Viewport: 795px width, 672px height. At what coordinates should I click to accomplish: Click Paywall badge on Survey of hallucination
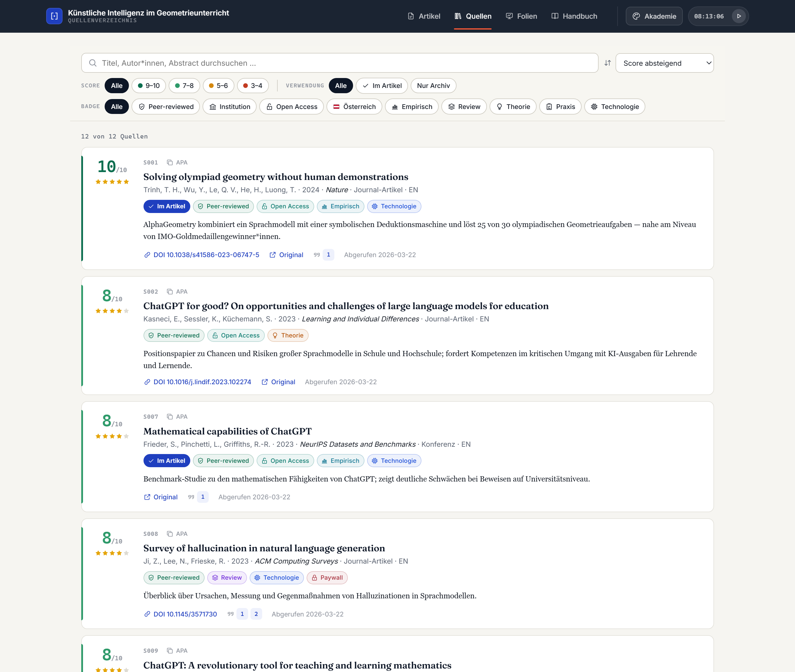point(327,578)
